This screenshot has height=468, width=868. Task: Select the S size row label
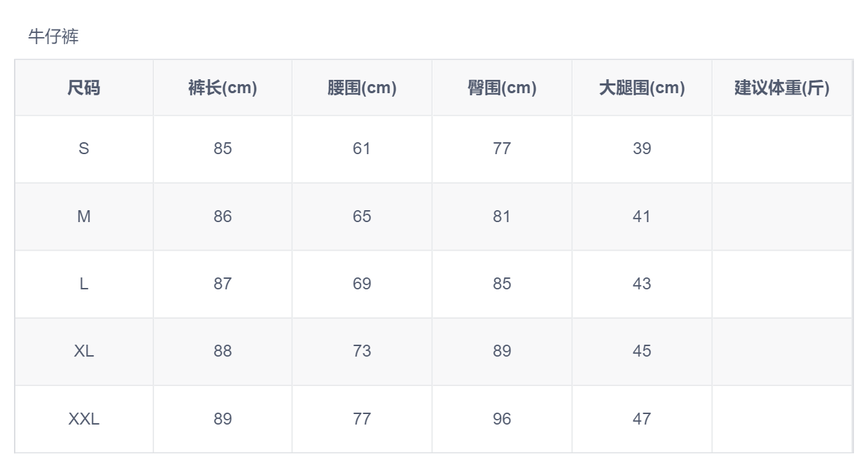click(x=84, y=149)
